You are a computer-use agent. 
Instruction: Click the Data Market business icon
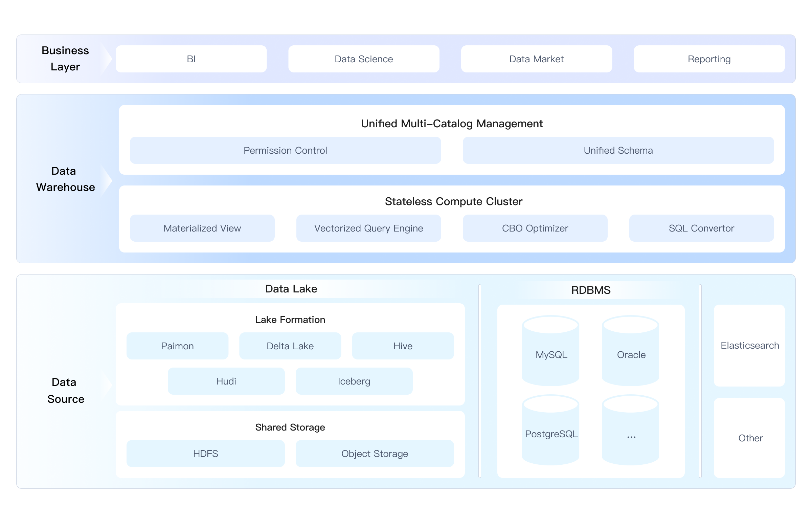point(535,58)
